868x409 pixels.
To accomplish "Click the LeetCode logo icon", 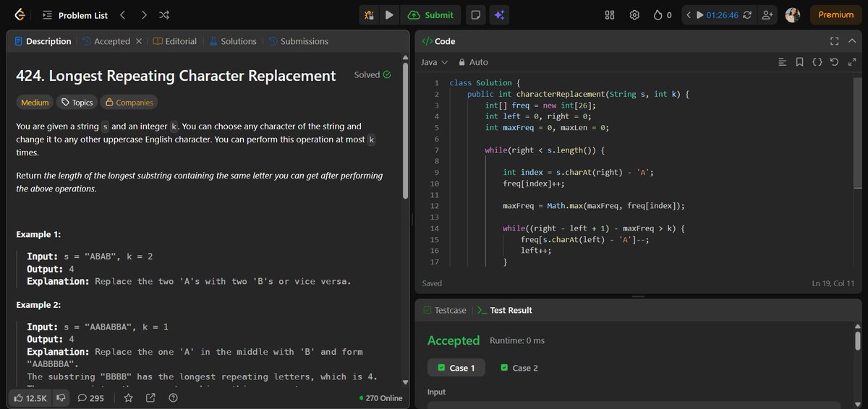I will 20,14.
